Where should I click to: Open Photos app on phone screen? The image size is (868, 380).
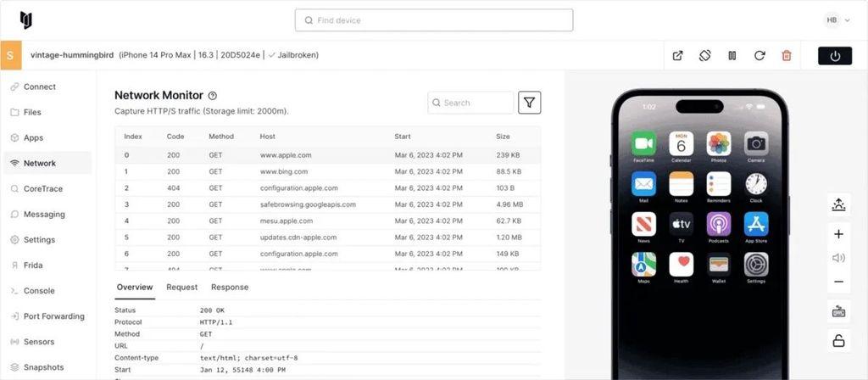point(719,143)
